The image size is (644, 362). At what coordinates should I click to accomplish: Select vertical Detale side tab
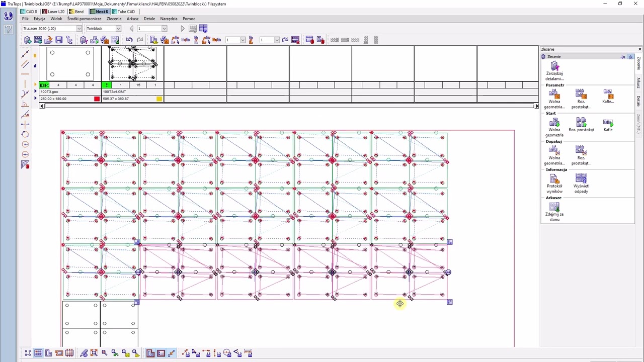(638, 101)
